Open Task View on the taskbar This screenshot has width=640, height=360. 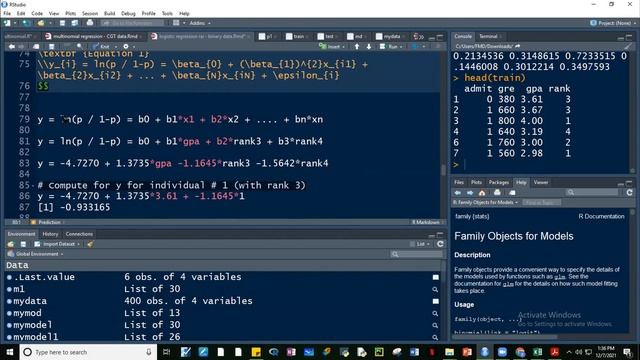tap(167, 352)
